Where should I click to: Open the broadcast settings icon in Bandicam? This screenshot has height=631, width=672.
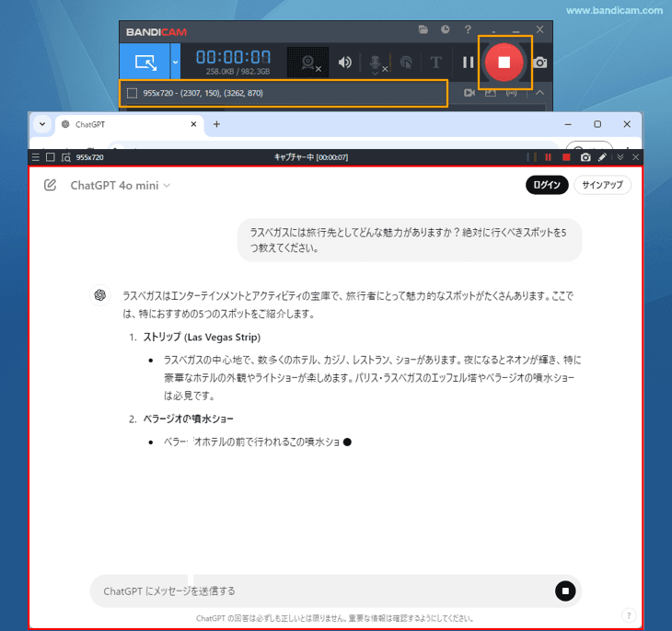point(511,93)
